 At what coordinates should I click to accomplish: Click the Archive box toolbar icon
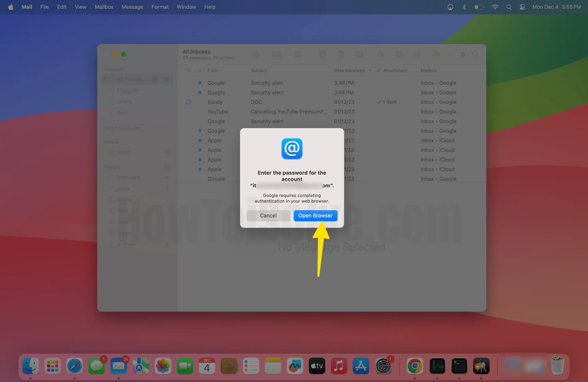pyautogui.click(x=322, y=54)
